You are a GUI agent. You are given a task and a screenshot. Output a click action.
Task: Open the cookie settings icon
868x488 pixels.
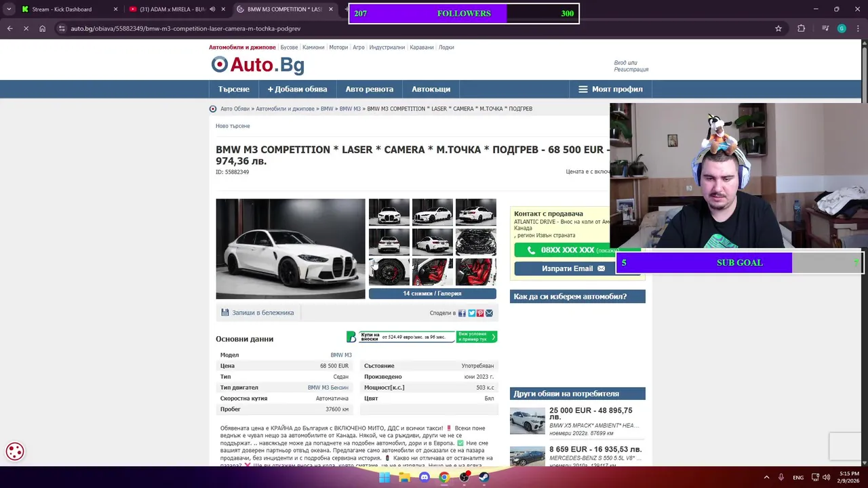click(15, 451)
